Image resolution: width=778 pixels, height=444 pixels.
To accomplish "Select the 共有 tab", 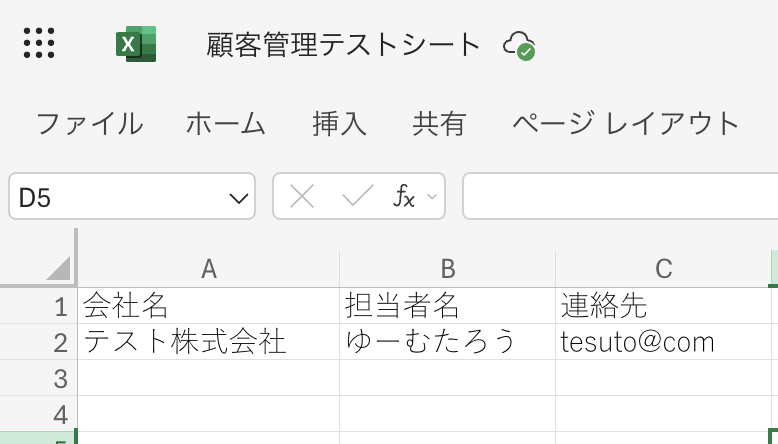I will (x=439, y=124).
